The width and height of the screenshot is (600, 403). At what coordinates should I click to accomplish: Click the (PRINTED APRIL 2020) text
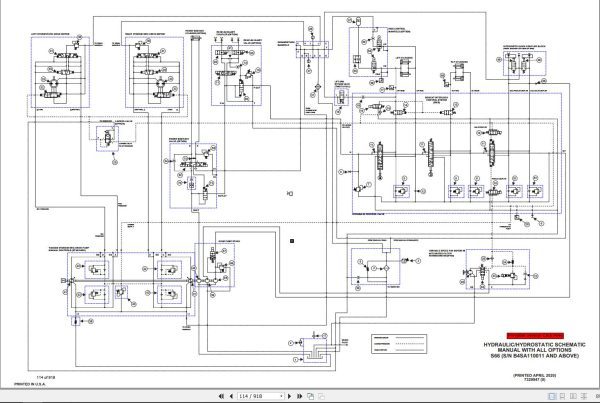pyautogui.click(x=534, y=375)
